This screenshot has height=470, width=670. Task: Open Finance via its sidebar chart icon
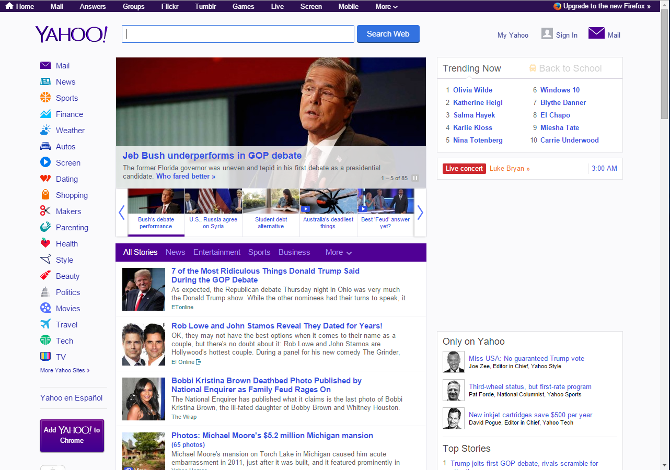pyautogui.click(x=46, y=114)
